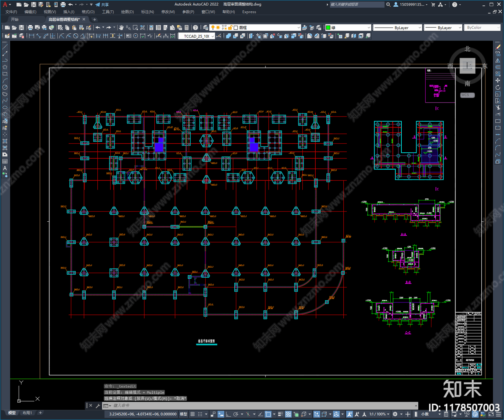The width and height of the screenshot is (504, 420).
Task: Click the WCS button under the ViewCube
Action: (467, 95)
